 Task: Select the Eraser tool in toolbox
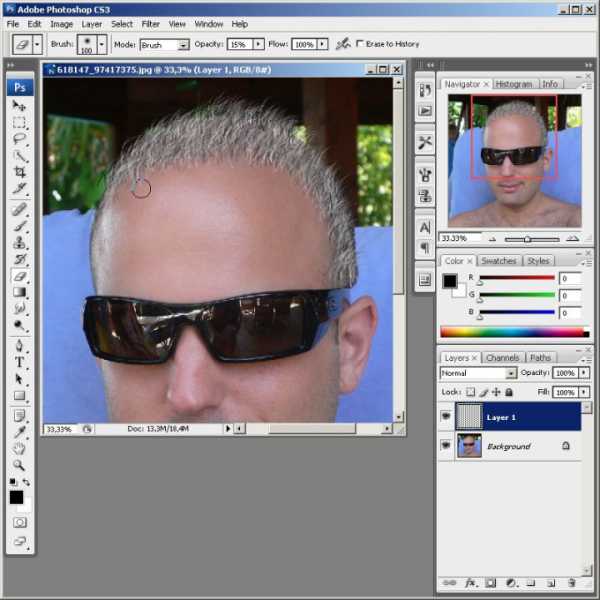tap(19, 276)
